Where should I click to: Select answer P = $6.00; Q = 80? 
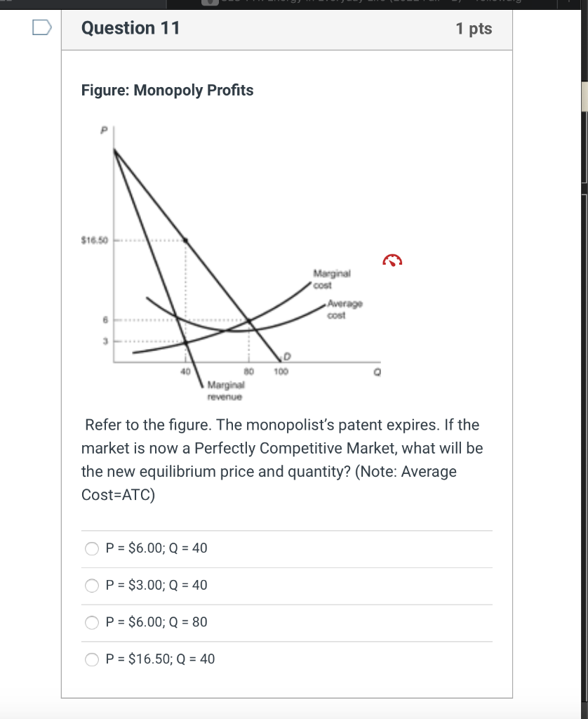click(x=91, y=622)
